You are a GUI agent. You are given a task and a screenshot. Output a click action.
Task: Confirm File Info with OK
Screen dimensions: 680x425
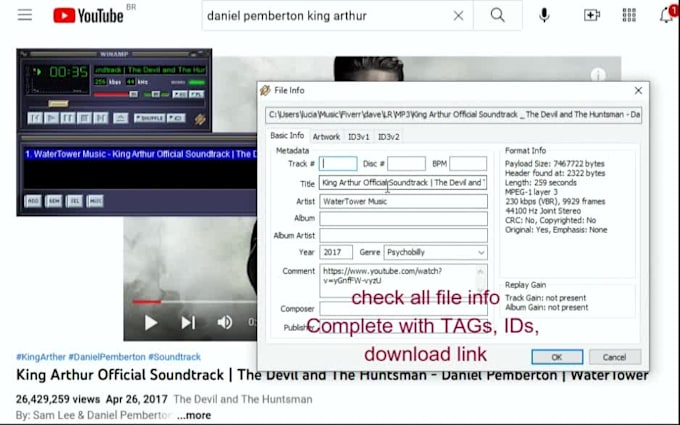pyautogui.click(x=557, y=357)
